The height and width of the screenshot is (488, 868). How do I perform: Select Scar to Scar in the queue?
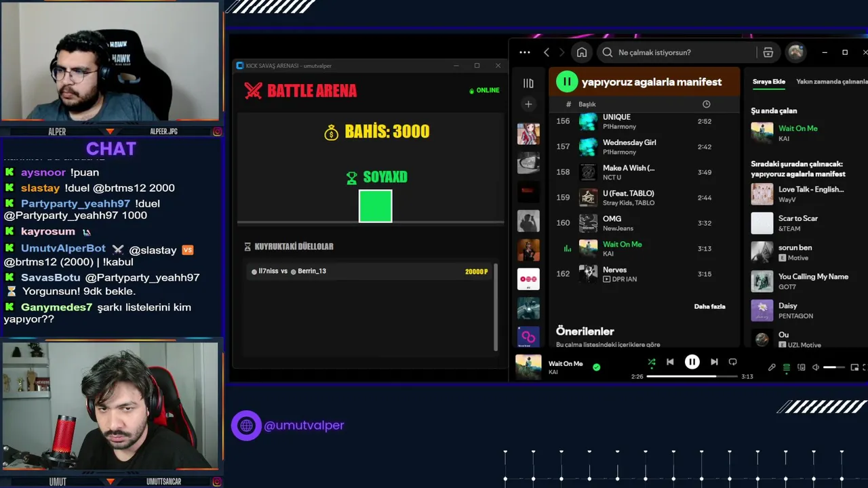[x=807, y=223]
